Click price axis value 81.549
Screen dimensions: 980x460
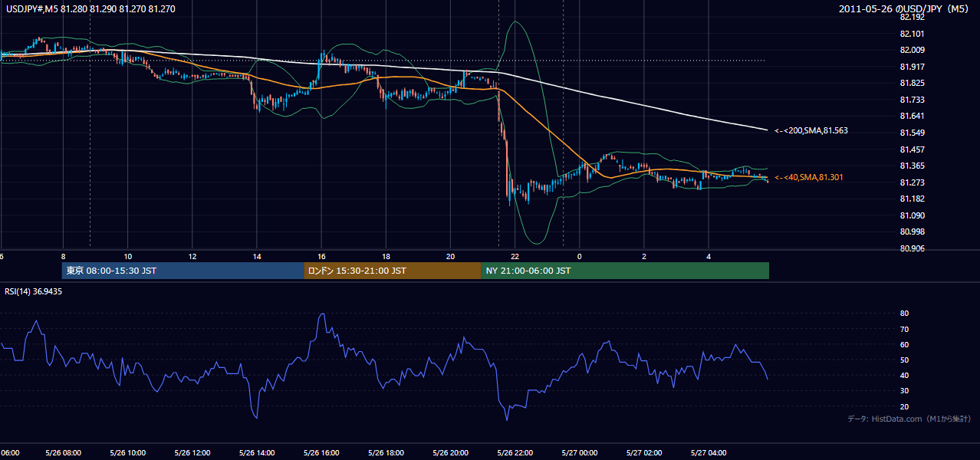912,133
